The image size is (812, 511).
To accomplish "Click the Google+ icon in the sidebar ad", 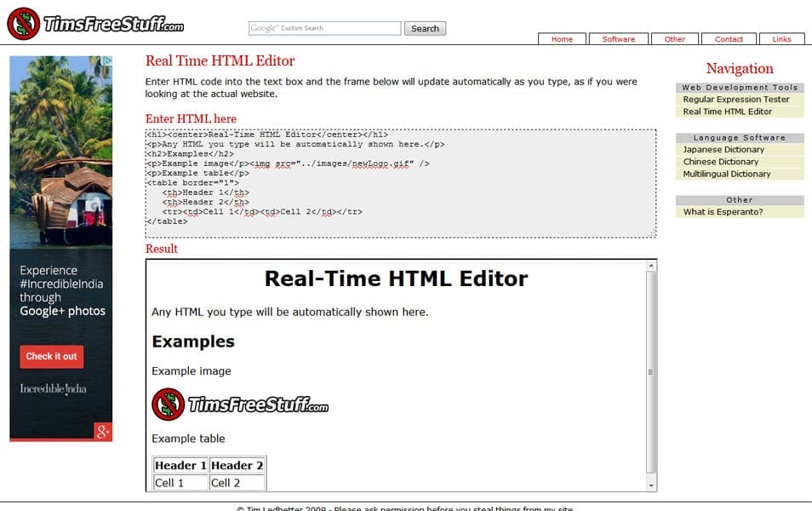I will (x=104, y=433).
